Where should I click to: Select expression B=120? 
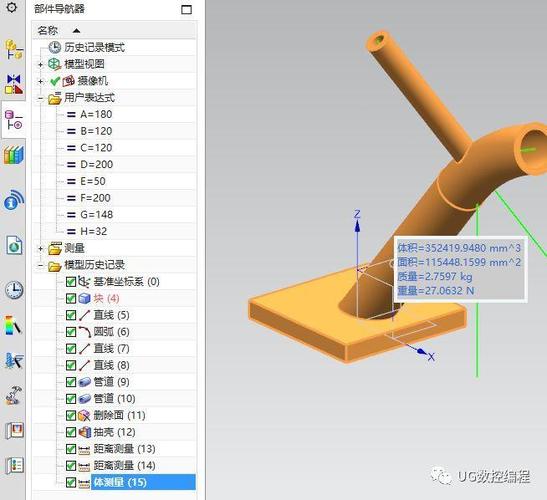pos(96,131)
